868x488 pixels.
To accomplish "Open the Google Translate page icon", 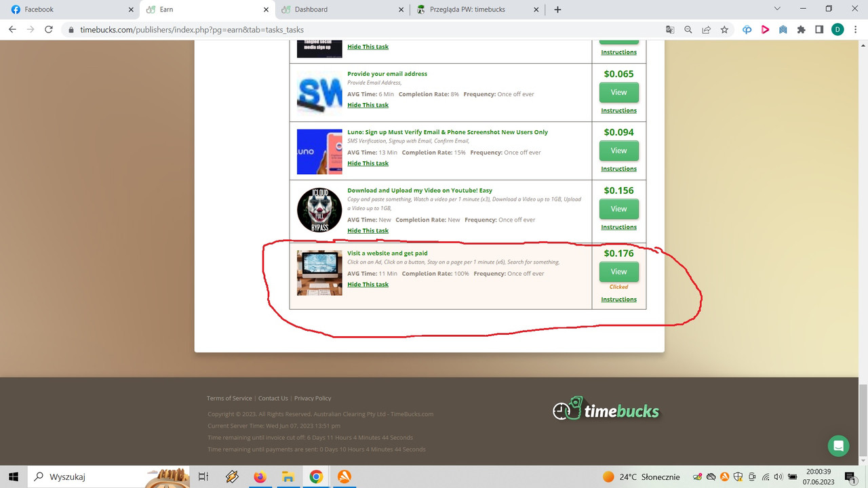I will 670,30.
